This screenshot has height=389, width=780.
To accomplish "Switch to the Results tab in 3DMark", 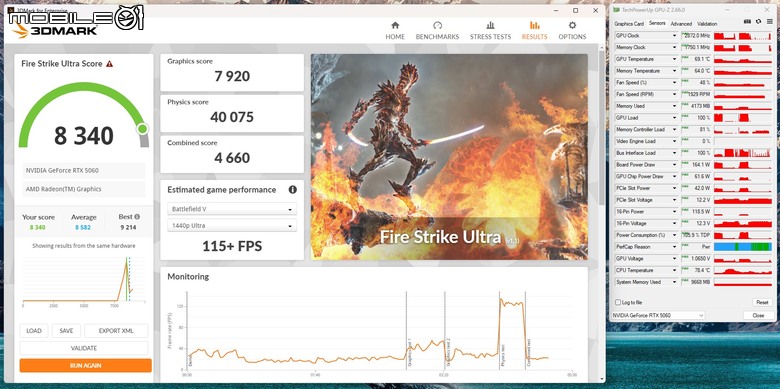I will (x=534, y=30).
